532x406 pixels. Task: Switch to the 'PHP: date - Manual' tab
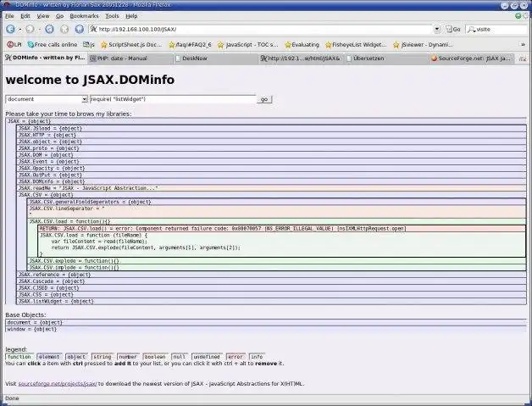click(130, 58)
